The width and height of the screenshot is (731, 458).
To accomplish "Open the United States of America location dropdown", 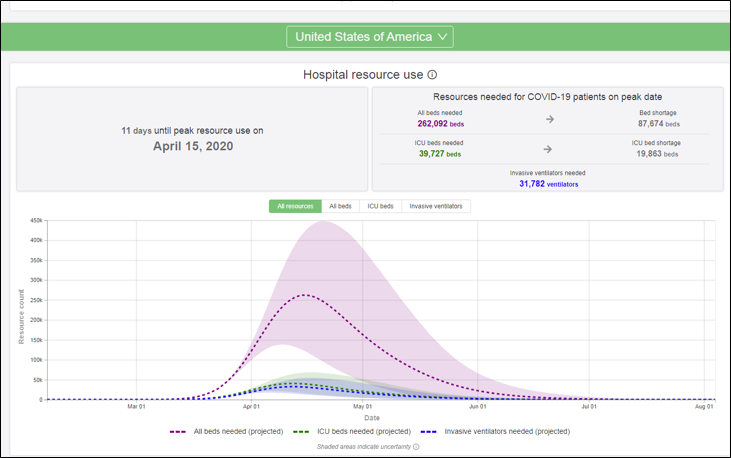I will (370, 37).
